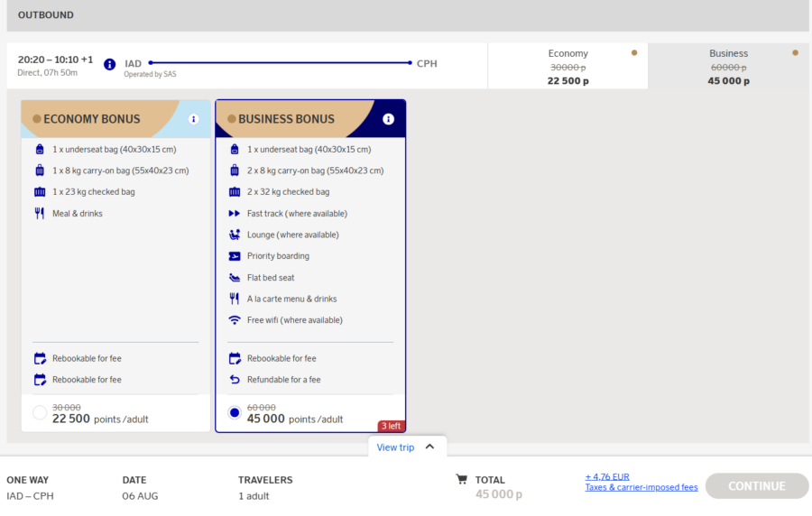Click the total '45 000 p' value
This screenshot has height=516, width=812.
coord(499,494)
